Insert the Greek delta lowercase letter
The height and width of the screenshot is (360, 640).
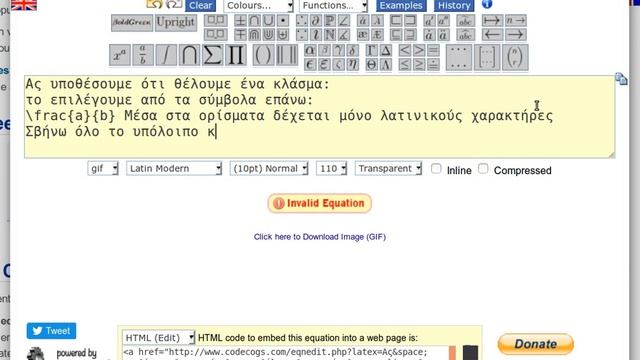click(353, 51)
